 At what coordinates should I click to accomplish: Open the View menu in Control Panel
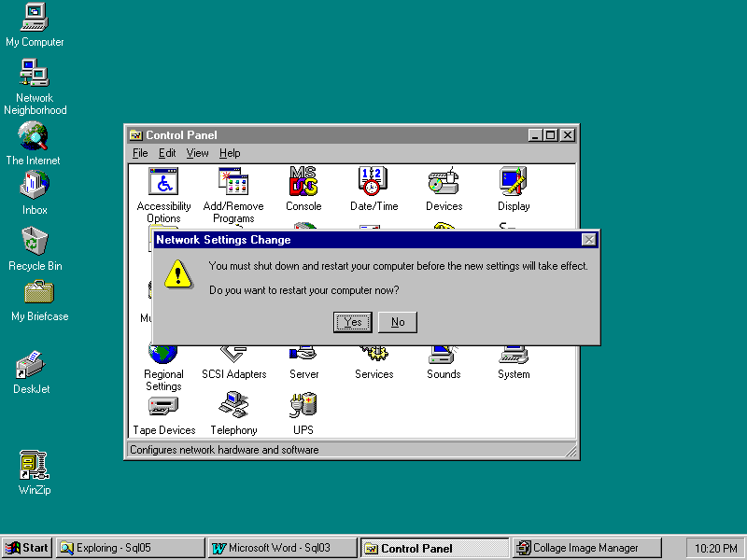(x=197, y=153)
